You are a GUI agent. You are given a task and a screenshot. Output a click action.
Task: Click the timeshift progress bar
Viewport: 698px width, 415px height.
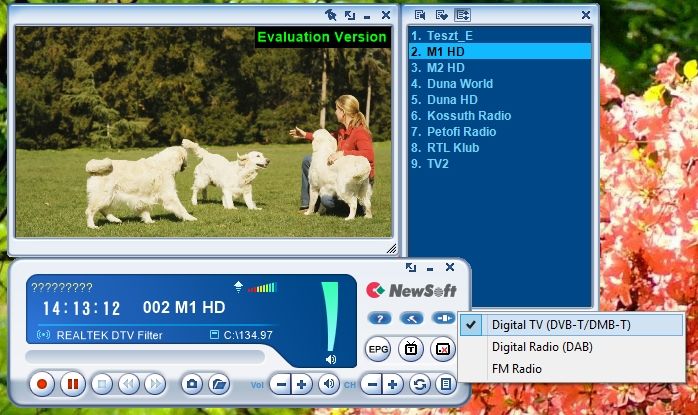point(145,356)
